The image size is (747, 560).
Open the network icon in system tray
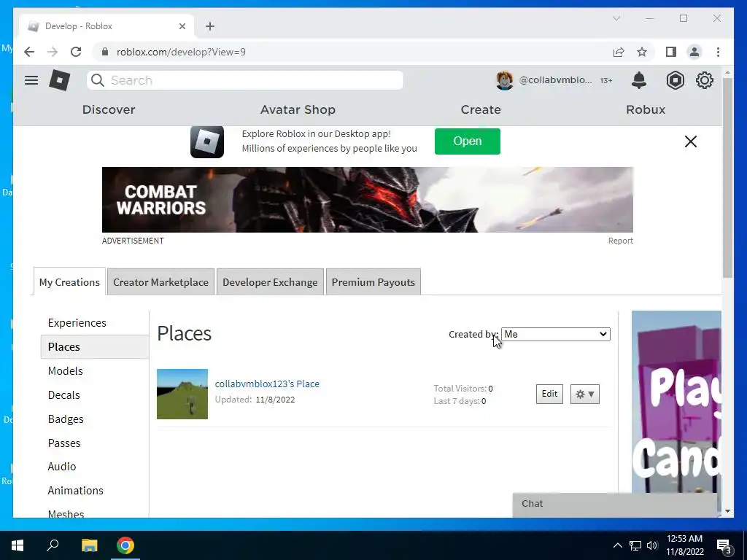tap(635, 545)
